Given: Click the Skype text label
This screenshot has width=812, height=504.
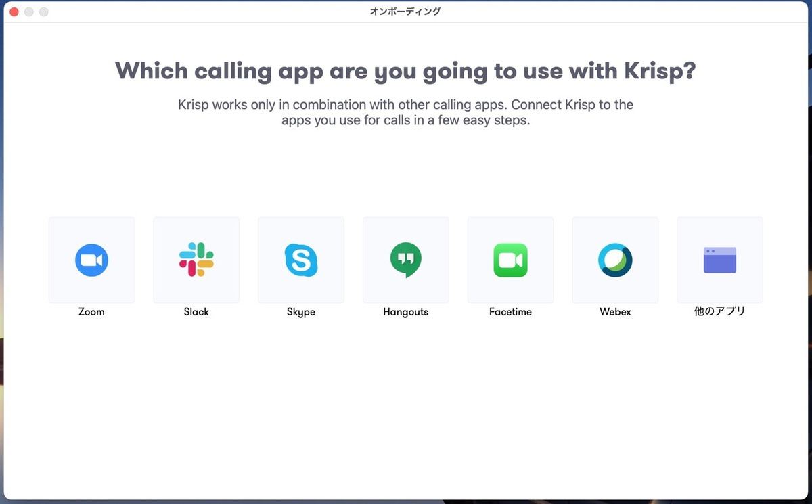Looking at the screenshot, I should 301,312.
